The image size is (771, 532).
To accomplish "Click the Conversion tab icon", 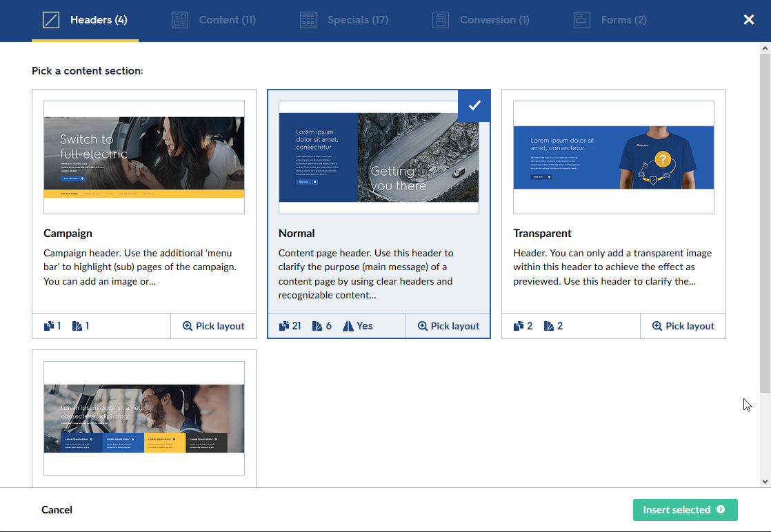I will (x=441, y=20).
